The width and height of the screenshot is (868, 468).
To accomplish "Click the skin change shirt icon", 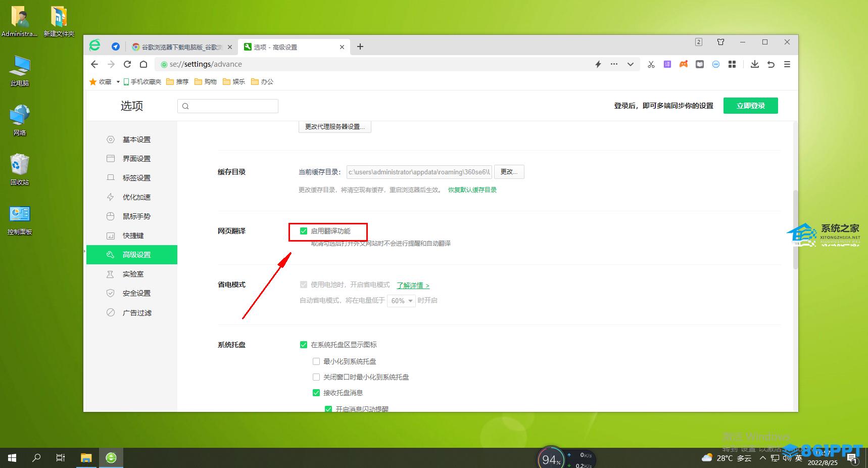I will 720,42.
